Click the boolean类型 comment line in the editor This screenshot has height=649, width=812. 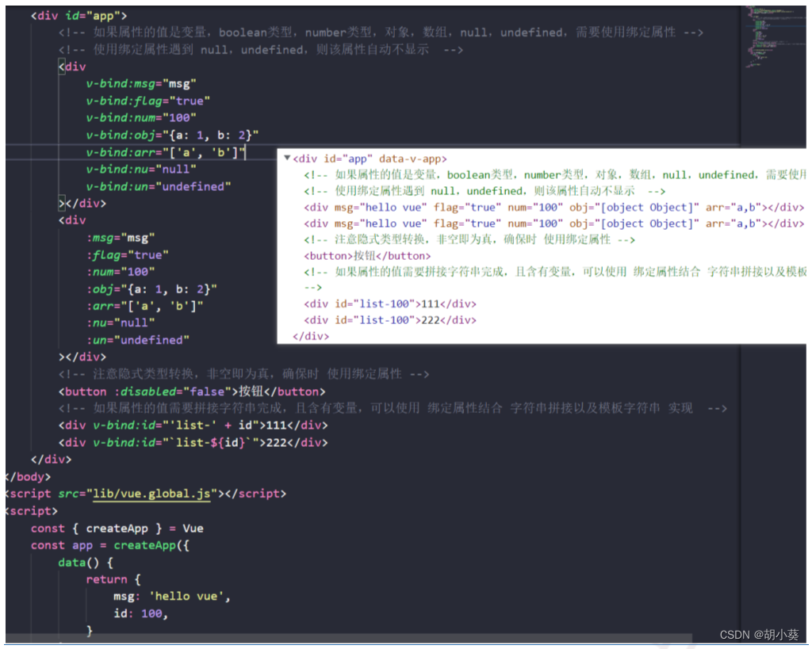[381, 32]
